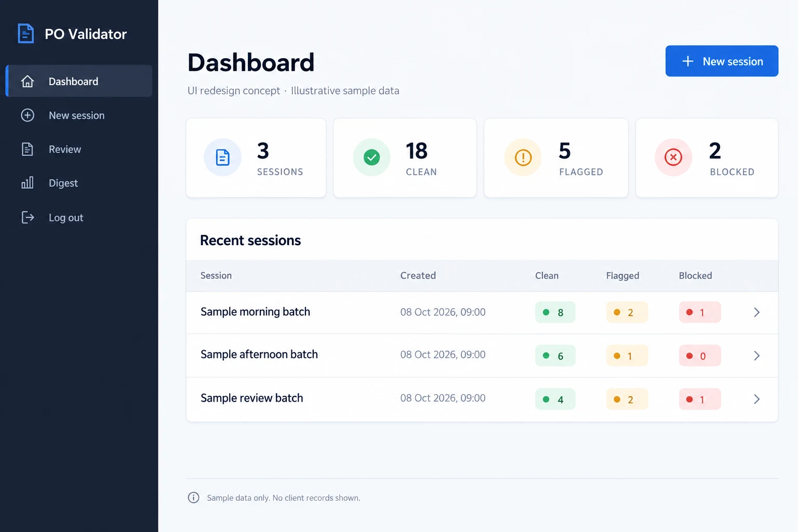The width and height of the screenshot is (798, 532).
Task: Click the blue document icon on Sessions card
Action: pyautogui.click(x=222, y=157)
